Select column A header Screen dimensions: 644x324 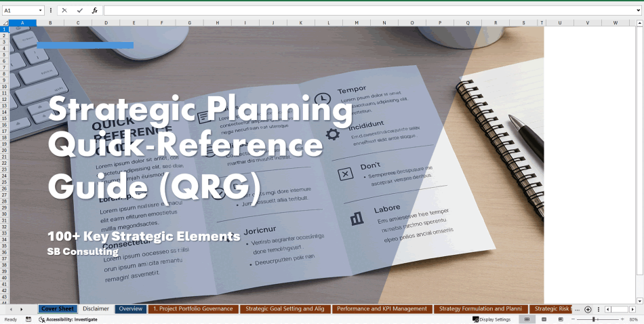22,23
